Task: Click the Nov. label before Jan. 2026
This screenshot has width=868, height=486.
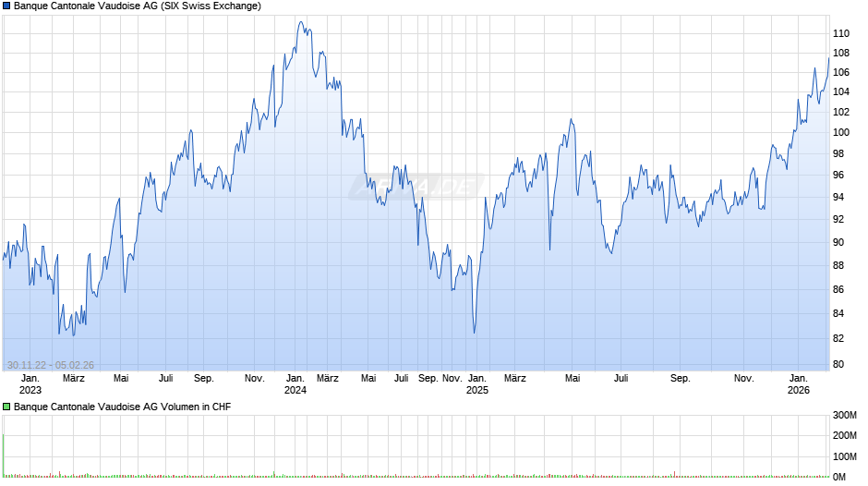Action: pos(744,379)
